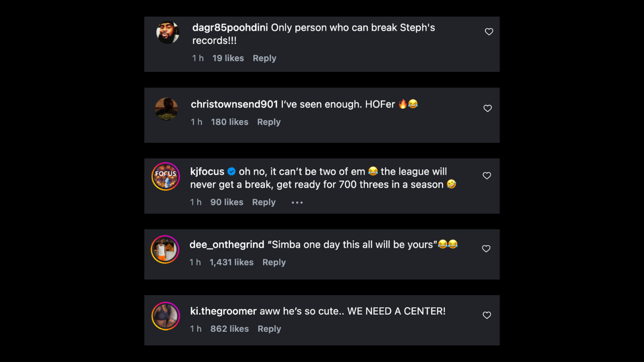
Task: View the 180 likes on christownsend901's comment
Action: click(x=229, y=122)
